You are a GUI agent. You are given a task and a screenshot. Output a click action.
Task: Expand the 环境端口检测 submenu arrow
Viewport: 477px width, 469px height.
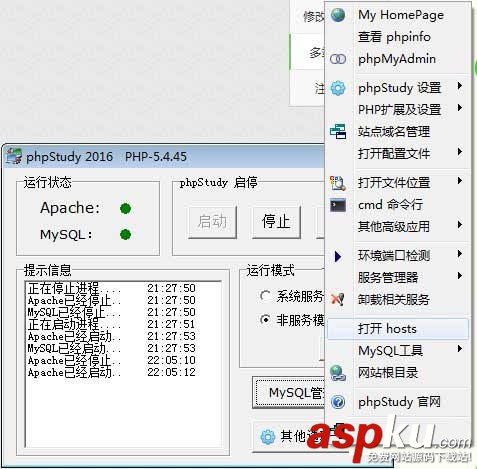pos(460,254)
